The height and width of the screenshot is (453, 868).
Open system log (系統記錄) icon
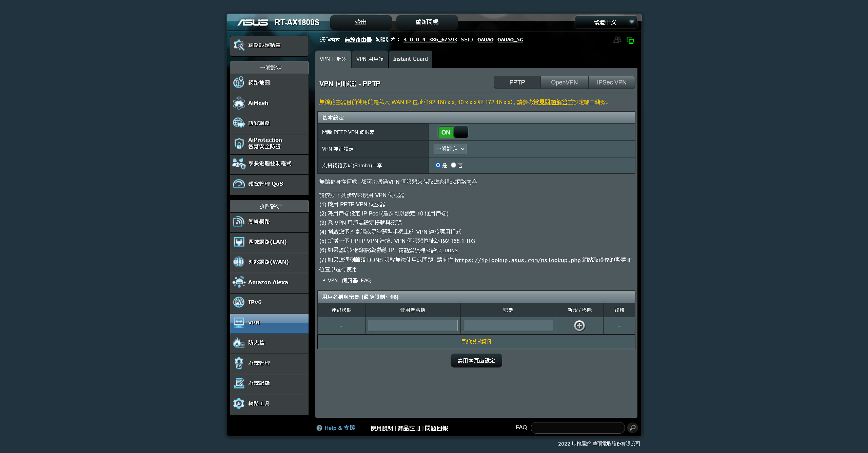239,383
